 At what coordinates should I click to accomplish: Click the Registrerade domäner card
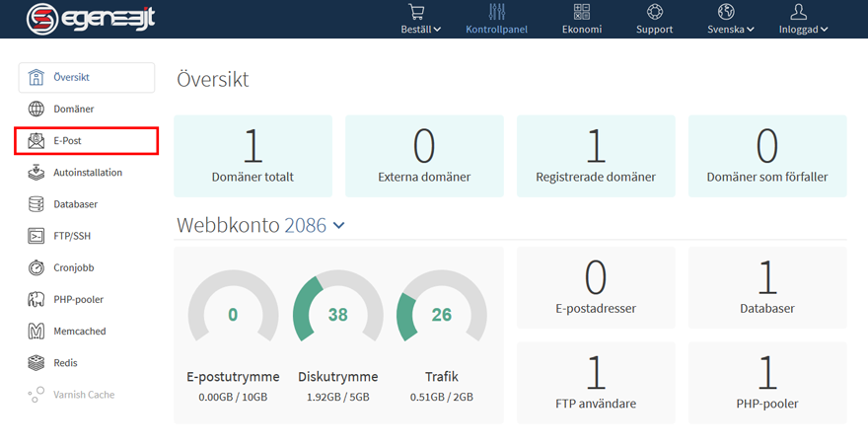(x=596, y=156)
